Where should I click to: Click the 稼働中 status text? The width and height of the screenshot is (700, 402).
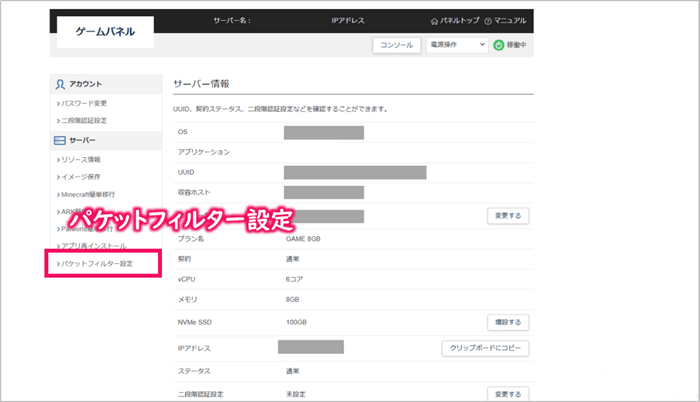pyautogui.click(x=517, y=45)
